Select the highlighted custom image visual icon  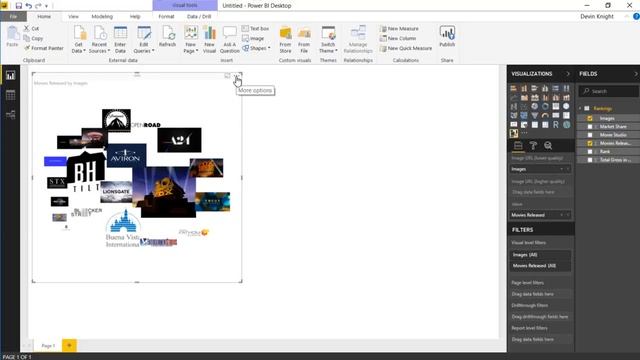(514, 133)
